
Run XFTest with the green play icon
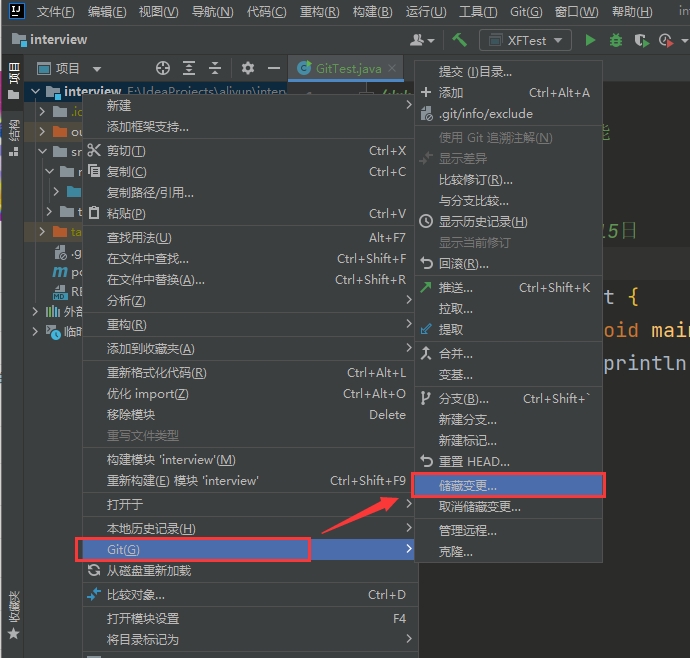point(590,40)
